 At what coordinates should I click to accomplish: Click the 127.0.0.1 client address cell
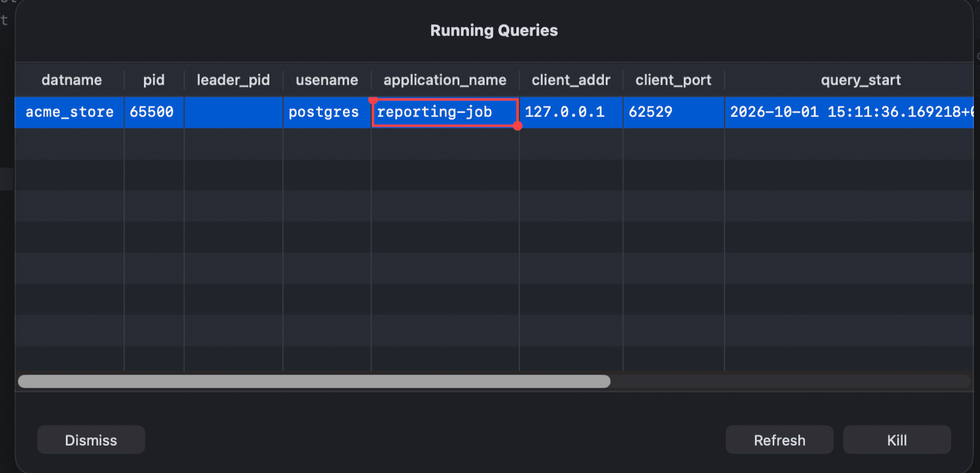571,112
